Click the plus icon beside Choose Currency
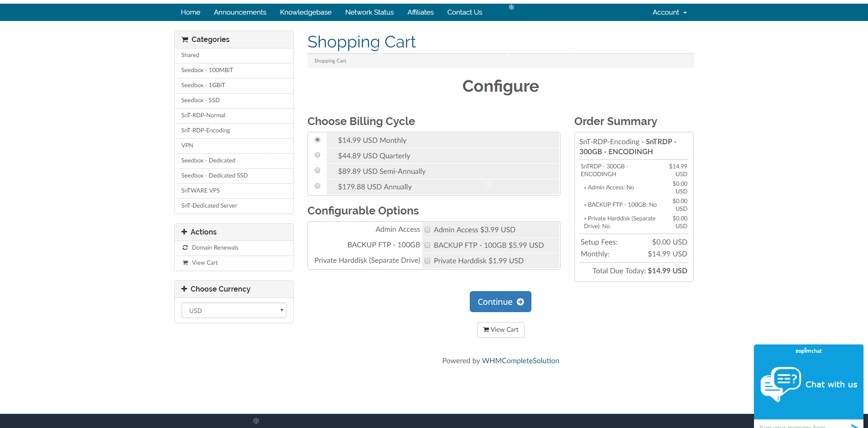868x428 pixels. [184, 289]
